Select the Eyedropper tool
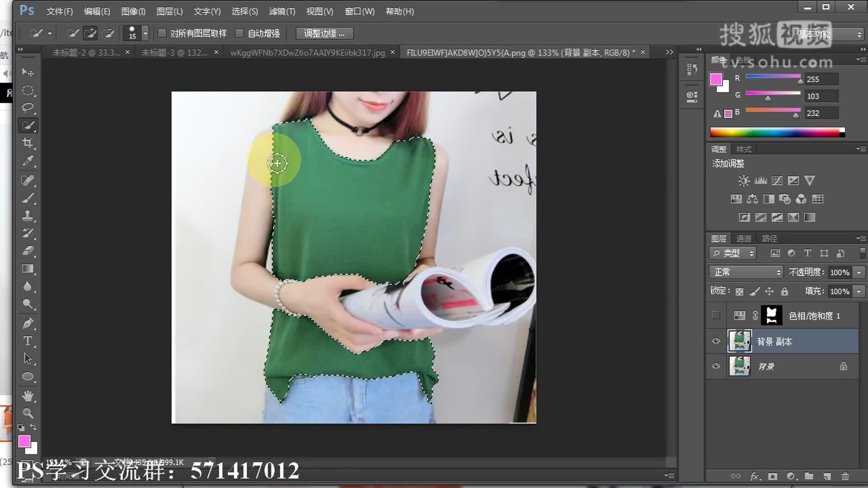 pyautogui.click(x=28, y=162)
